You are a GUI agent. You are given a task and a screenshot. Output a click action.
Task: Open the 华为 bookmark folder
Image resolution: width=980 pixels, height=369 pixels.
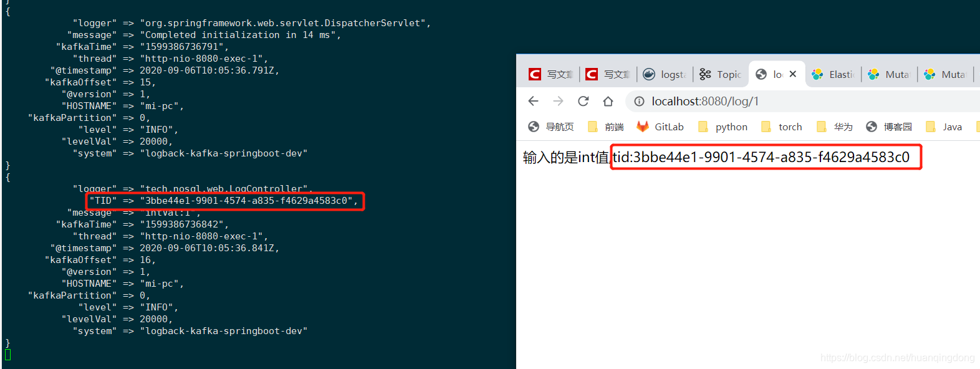pyautogui.click(x=835, y=127)
